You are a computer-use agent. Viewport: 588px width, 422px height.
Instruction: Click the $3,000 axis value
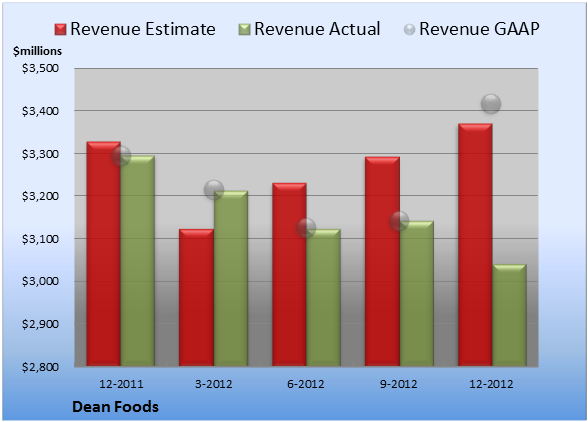click(x=40, y=281)
